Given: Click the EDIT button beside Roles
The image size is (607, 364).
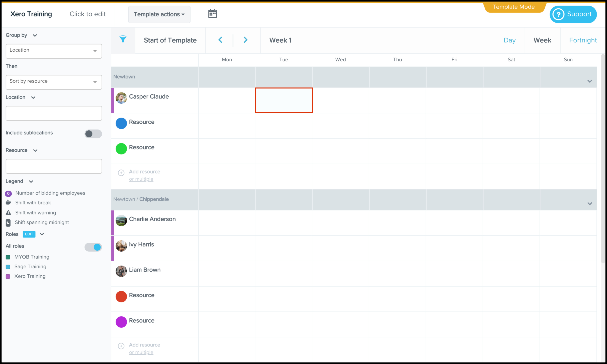Looking at the screenshot, I should (x=29, y=234).
